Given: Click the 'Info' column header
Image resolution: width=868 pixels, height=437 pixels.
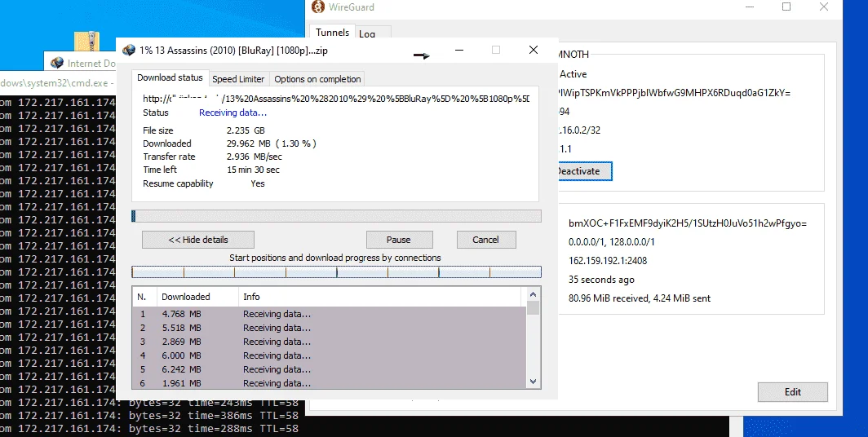Looking at the screenshot, I should click(x=380, y=297).
